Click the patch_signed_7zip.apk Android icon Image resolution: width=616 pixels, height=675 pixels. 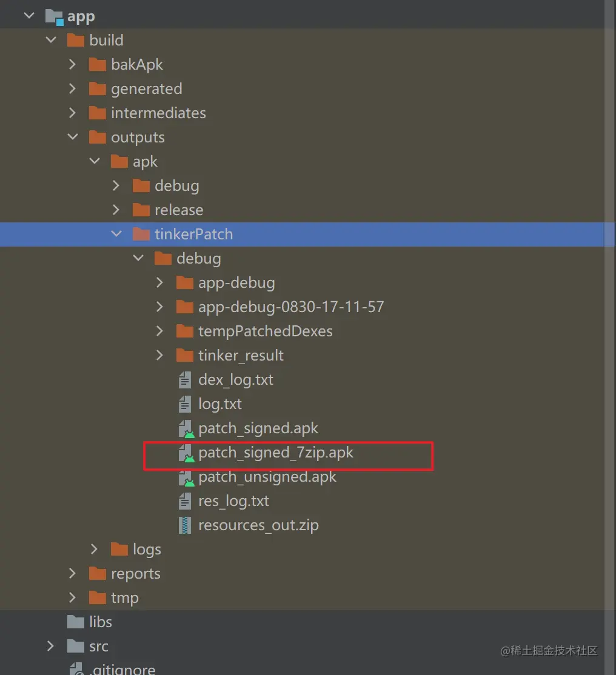(x=186, y=453)
